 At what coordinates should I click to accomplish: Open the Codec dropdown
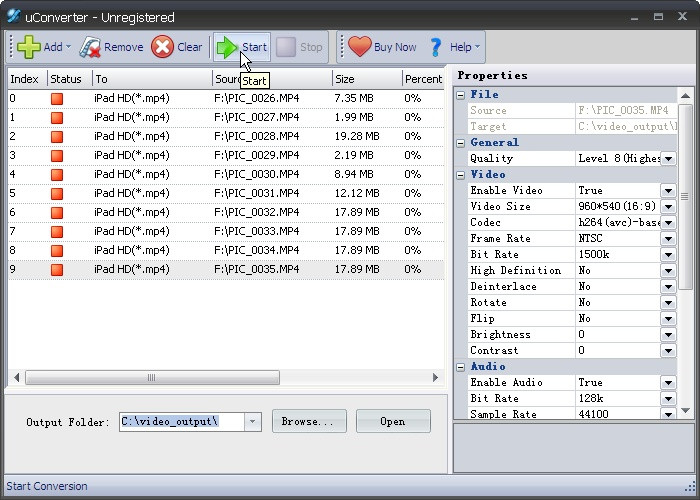(x=668, y=223)
